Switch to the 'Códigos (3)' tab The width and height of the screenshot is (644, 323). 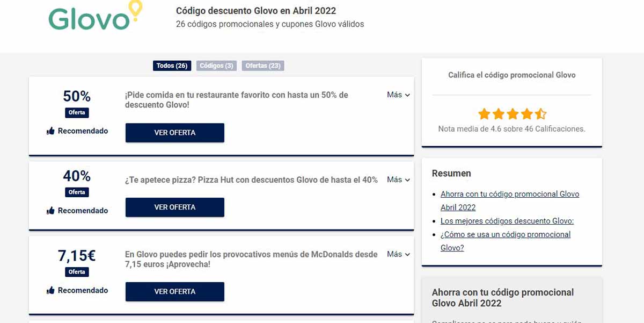(216, 66)
